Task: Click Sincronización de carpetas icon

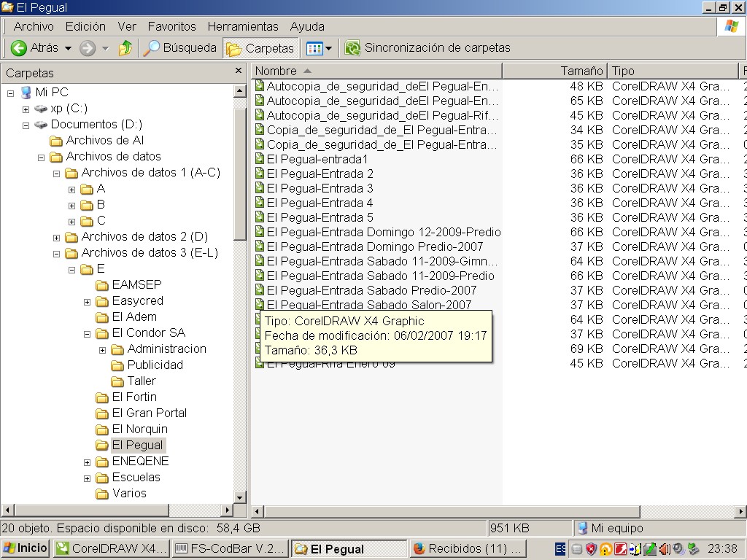Action: tap(353, 48)
